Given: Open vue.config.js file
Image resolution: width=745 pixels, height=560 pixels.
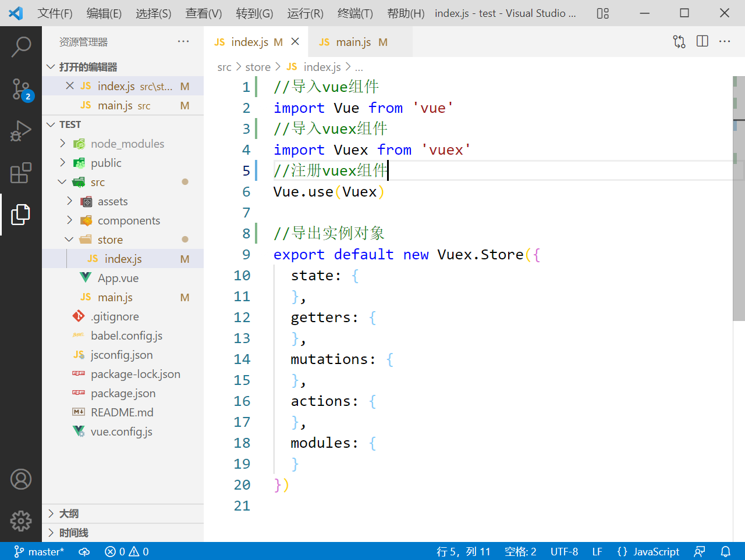Looking at the screenshot, I should [123, 431].
